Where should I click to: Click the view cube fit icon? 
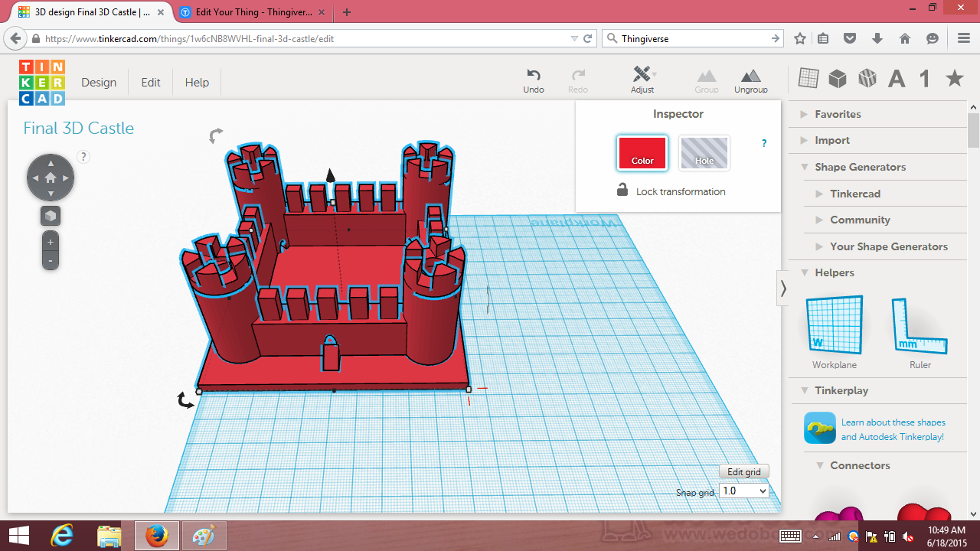pos(51,216)
